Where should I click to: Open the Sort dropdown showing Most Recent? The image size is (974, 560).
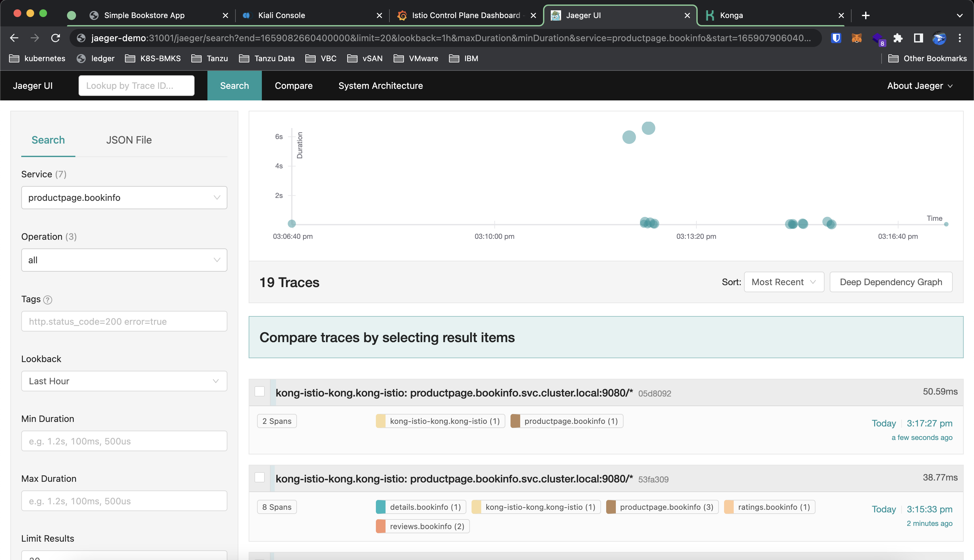click(784, 282)
